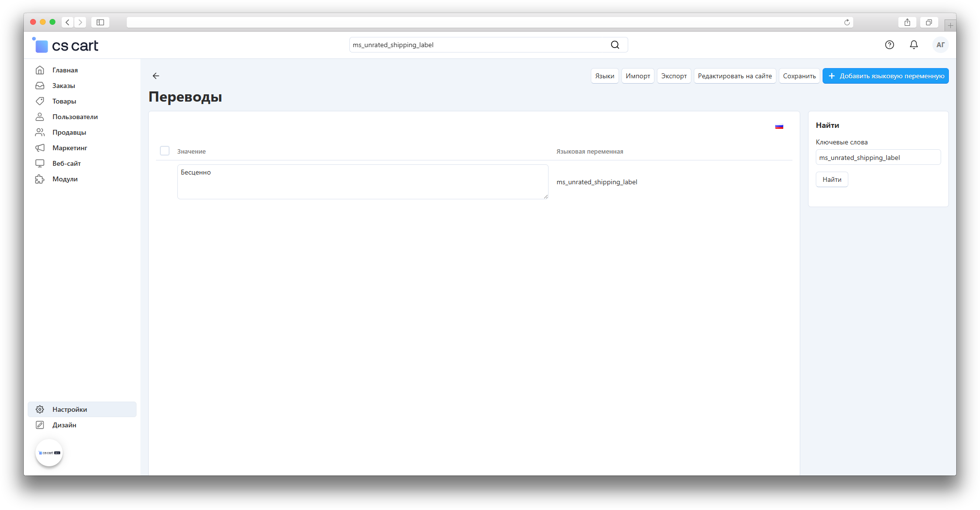Go to Маркетинг section in sidebar
Image resolution: width=980 pixels, height=510 pixels.
(69, 148)
